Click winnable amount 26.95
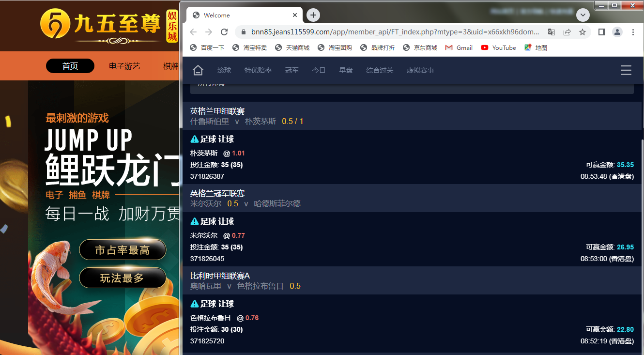This screenshot has height=355, width=644. coord(625,247)
